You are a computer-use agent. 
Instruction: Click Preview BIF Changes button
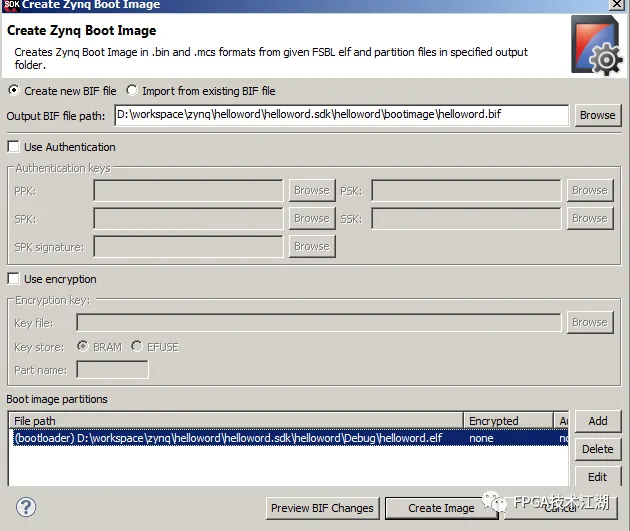(322, 508)
